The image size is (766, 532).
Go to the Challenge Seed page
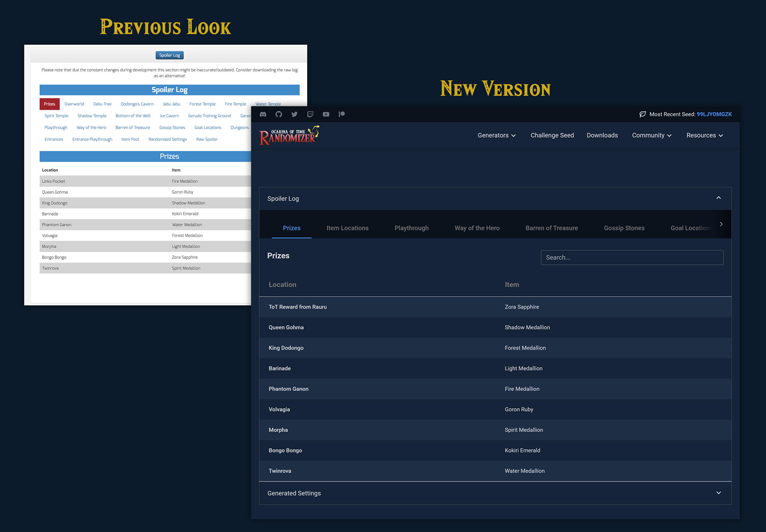[552, 135]
